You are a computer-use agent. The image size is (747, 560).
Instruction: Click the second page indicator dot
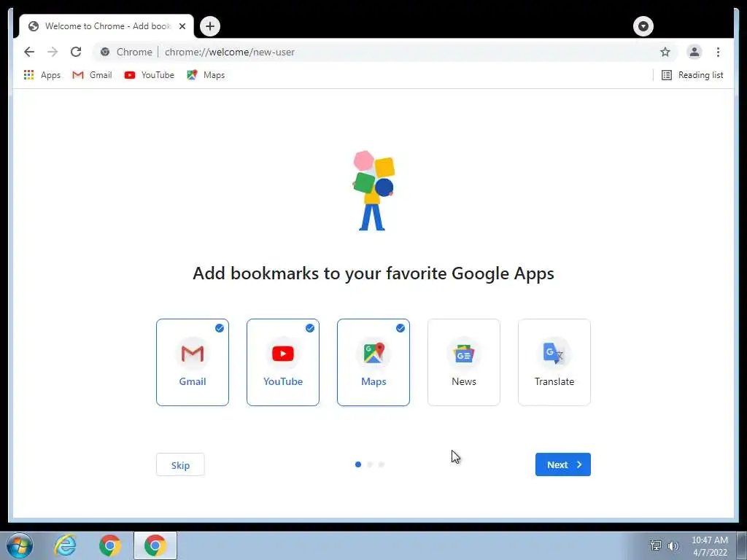pyautogui.click(x=370, y=464)
